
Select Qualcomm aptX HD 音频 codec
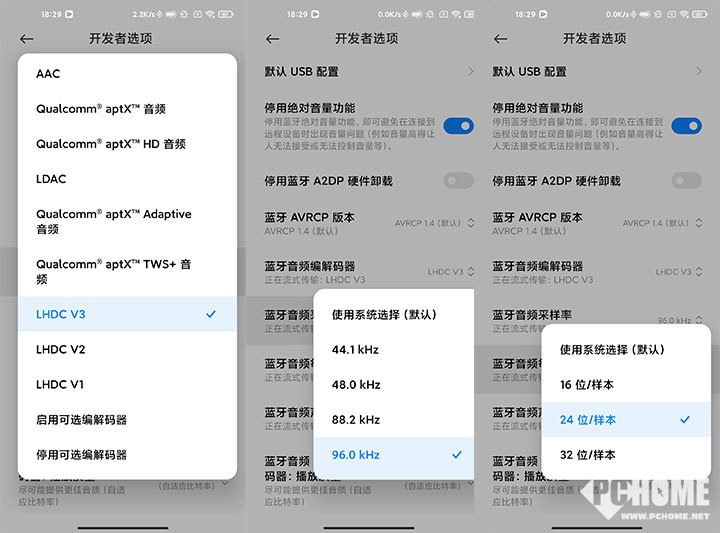coord(127,144)
